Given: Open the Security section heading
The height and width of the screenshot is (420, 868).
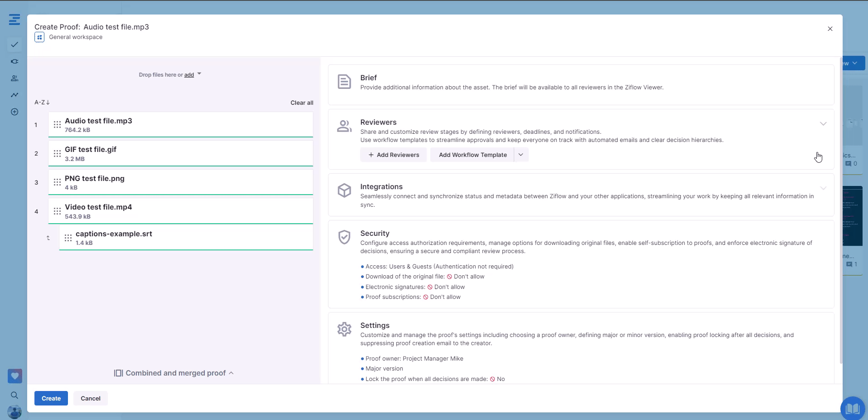Looking at the screenshot, I should pyautogui.click(x=375, y=234).
